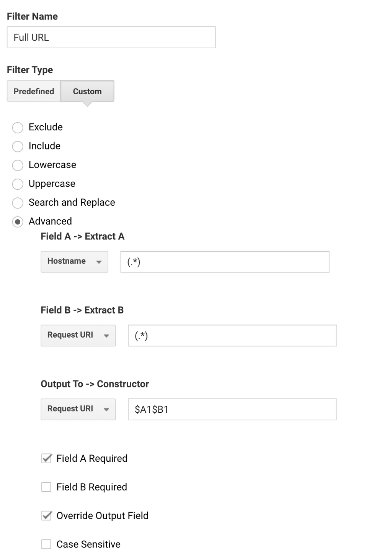Click the Extract B pattern field
The image size is (392, 556).
pyautogui.click(x=232, y=336)
